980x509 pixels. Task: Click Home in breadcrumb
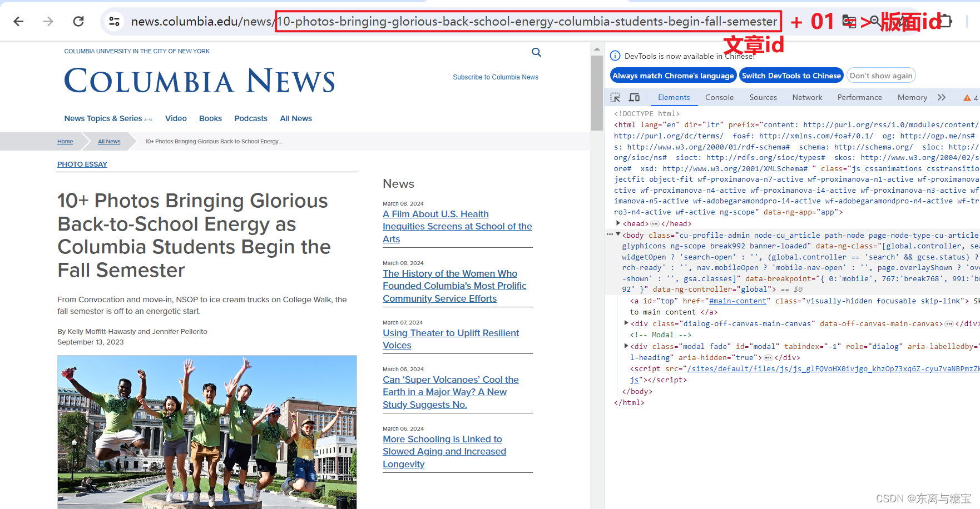[65, 141]
